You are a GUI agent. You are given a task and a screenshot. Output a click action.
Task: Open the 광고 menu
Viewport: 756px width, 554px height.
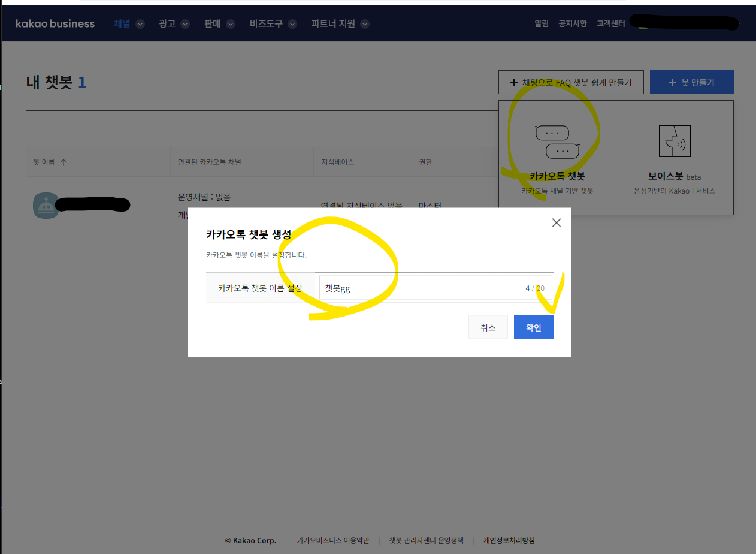[167, 24]
